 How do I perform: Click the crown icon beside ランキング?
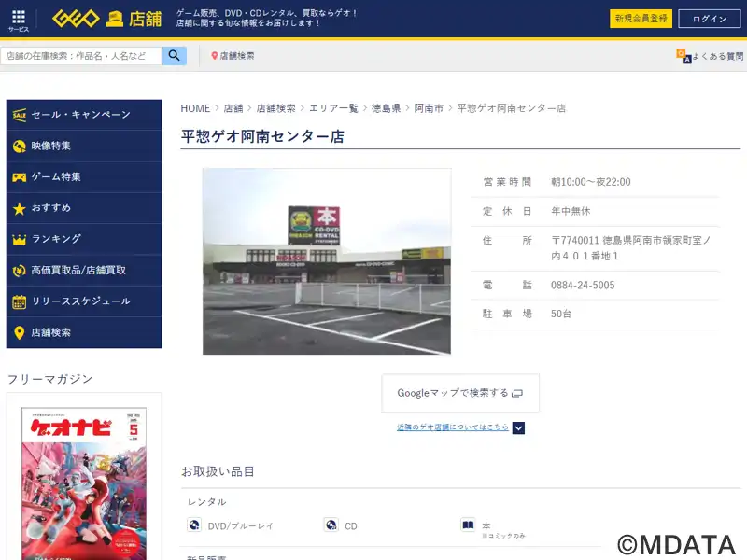click(x=19, y=239)
